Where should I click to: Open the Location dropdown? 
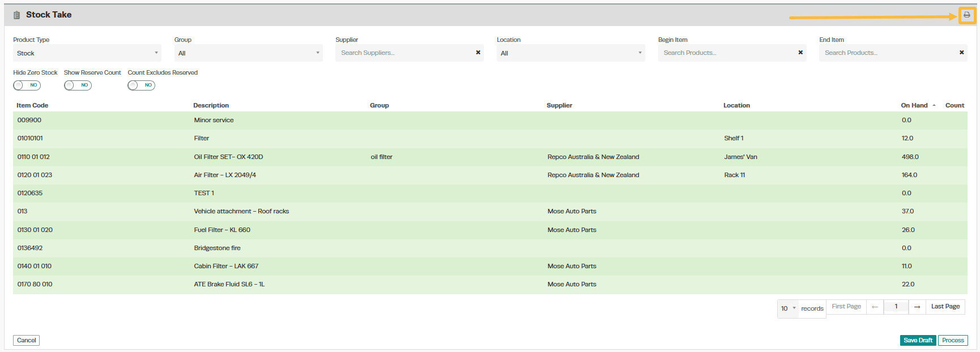pyautogui.click(x=571, y=53)
